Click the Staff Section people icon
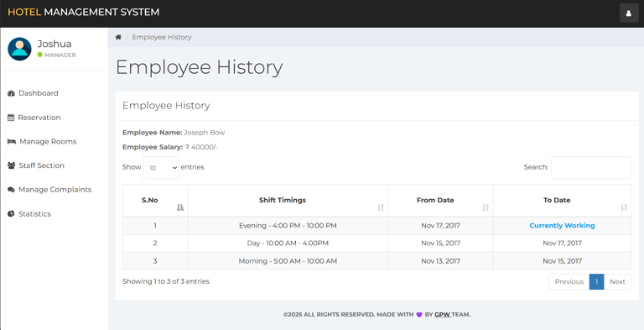 click(x=12, y=165)
